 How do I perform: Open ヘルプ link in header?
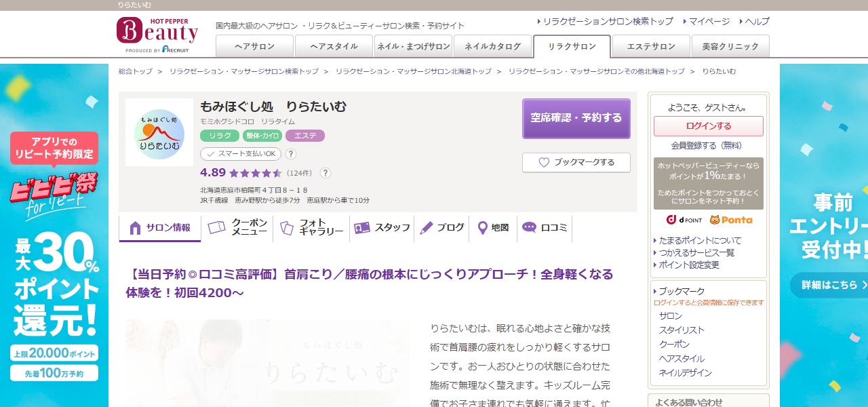point(757,22)
